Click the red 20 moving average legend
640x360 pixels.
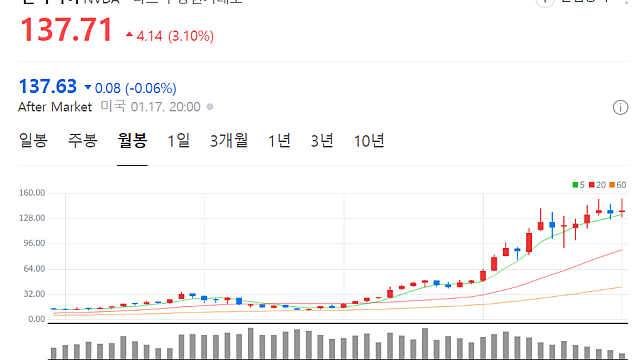597,185
